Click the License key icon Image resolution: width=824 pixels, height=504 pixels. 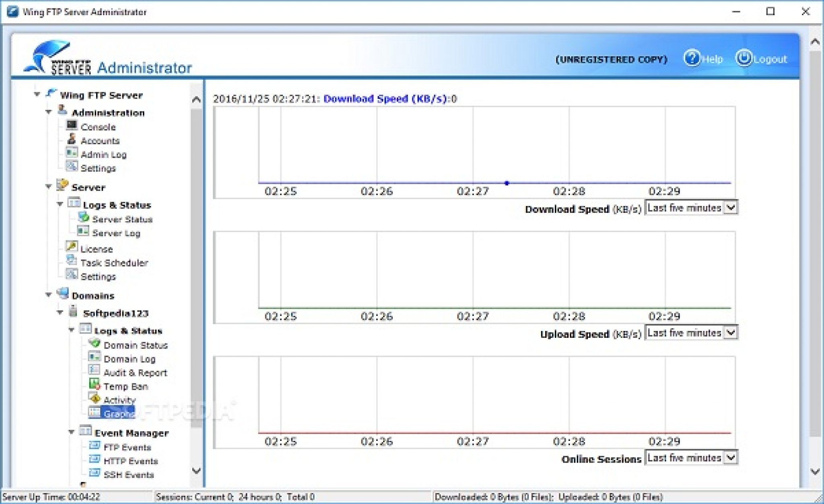point(72,247)
